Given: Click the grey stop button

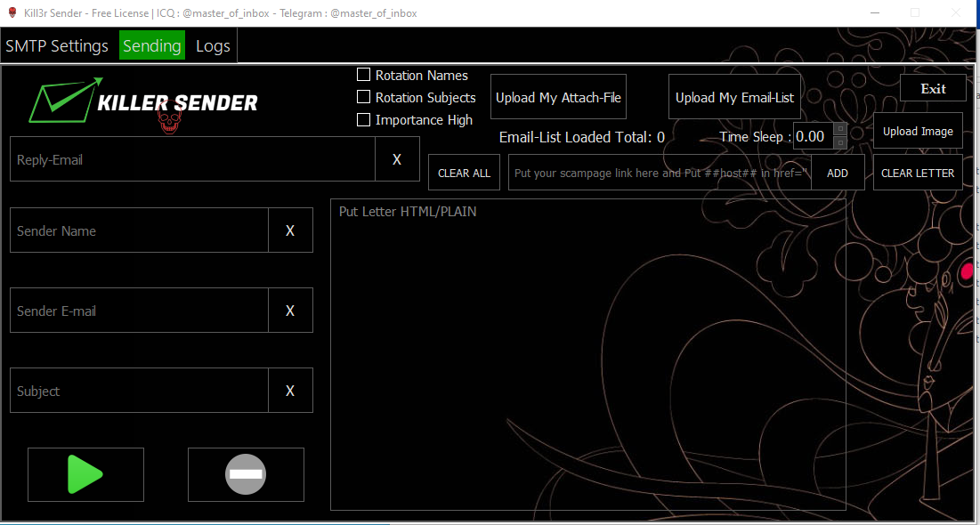Looking at the screenshot, I should click(246, 474).
